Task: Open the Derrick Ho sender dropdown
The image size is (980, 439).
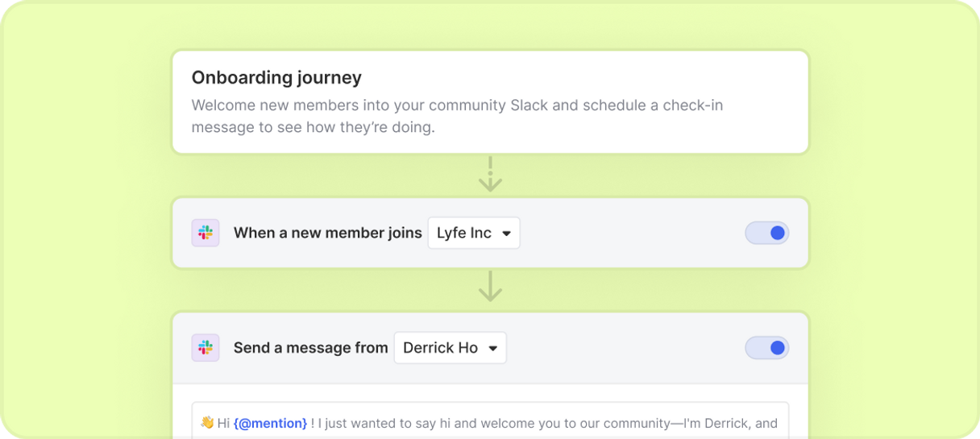Action: click(450, 348)
